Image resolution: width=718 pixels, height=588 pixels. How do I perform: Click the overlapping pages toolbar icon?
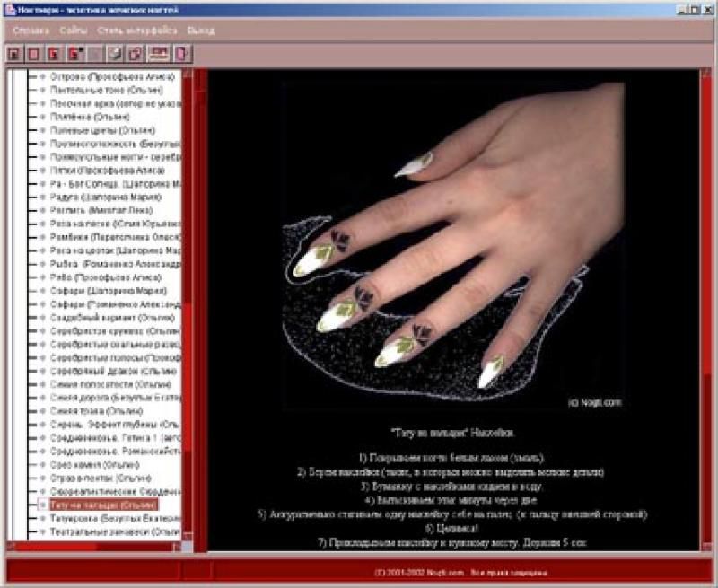click(135, 53)
